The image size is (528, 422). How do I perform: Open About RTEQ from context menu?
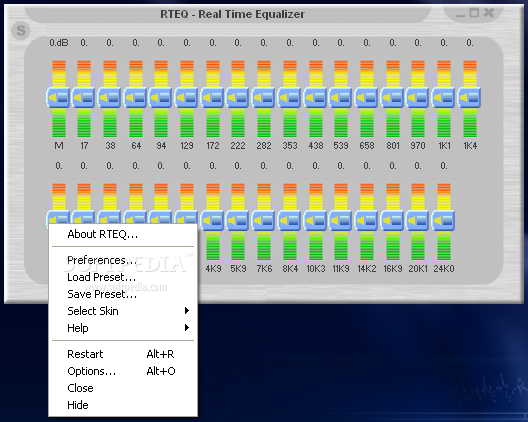123,234
